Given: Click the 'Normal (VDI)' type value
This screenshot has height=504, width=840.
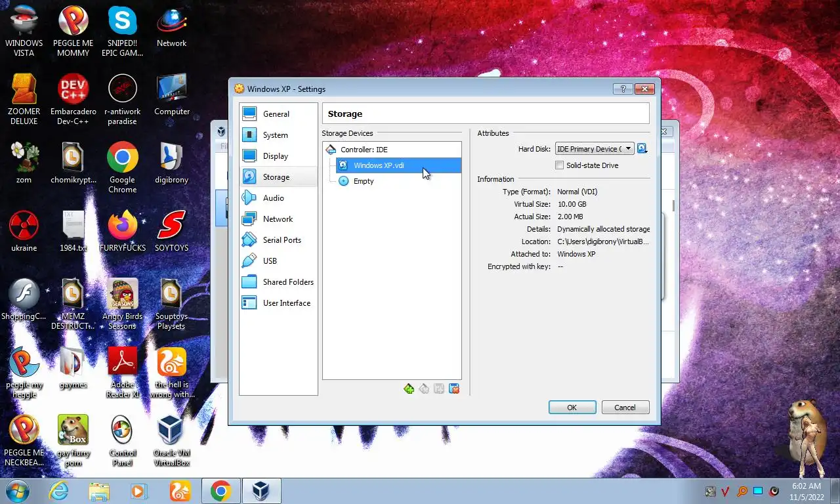Looking at the screenshot, I should tap(577, 192).
